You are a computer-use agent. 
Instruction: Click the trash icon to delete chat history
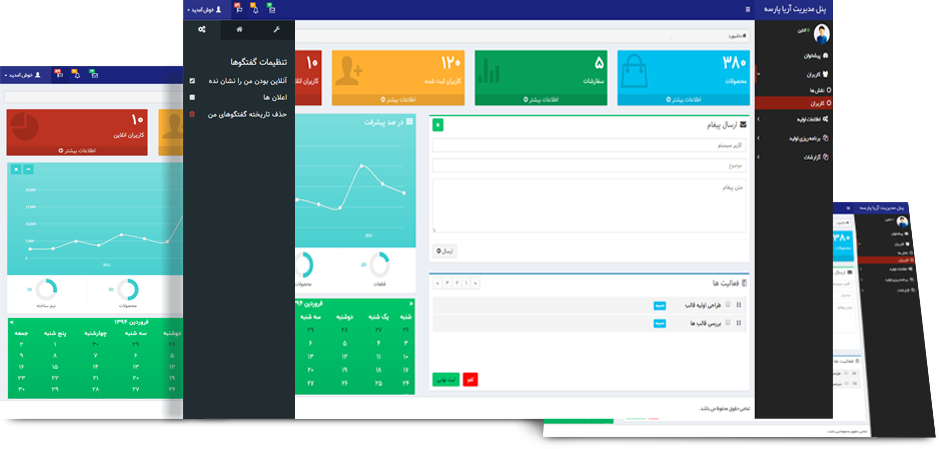tap(192, 115)
